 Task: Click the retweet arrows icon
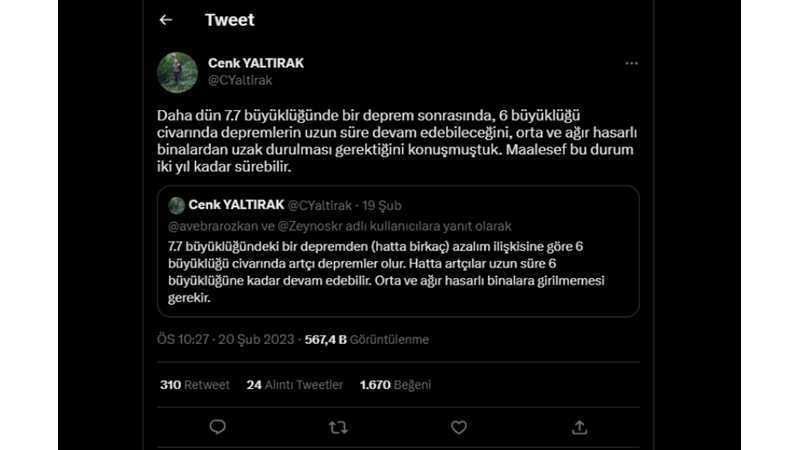click(x=338, y=427)
